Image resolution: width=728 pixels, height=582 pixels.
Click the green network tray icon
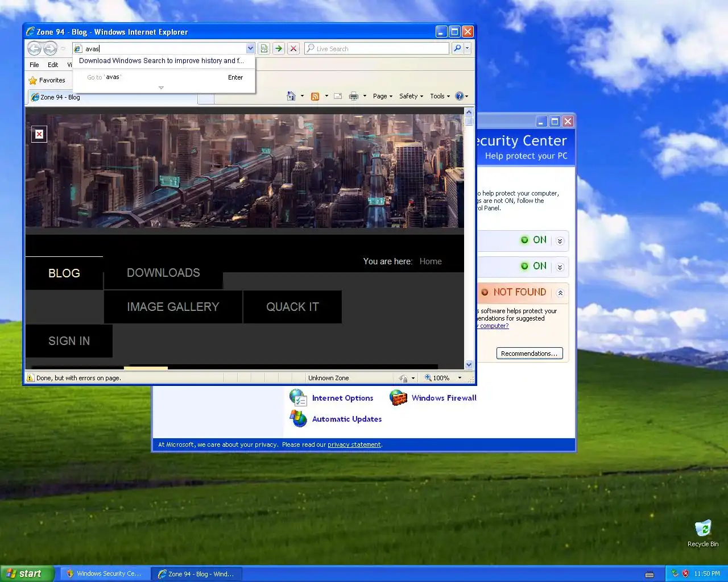(675, 573)
